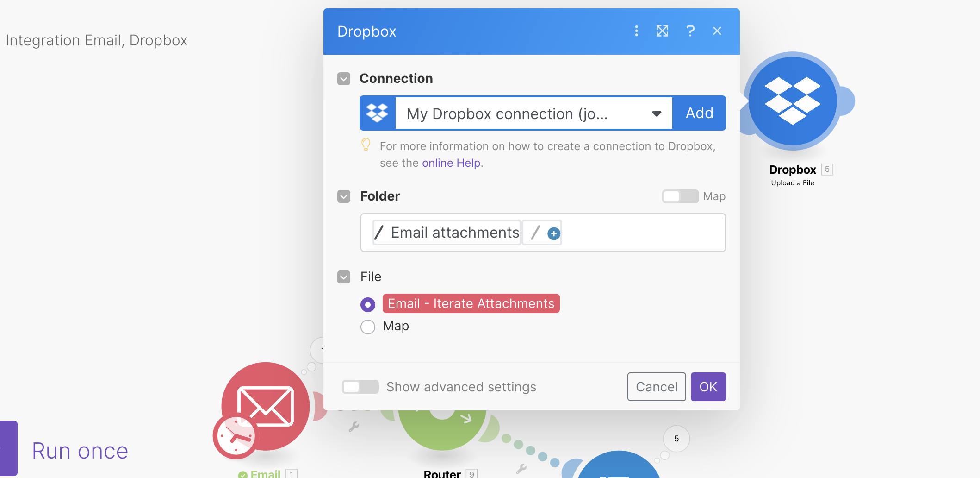Click the wrench filter icon near Email module
This screenshot has width=980, height=478.
[354, 427]
